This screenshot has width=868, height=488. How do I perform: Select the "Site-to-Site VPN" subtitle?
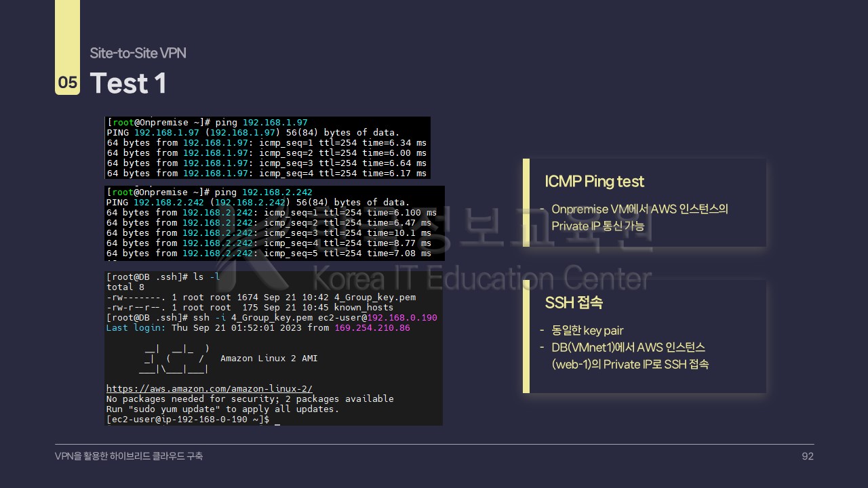138,54
